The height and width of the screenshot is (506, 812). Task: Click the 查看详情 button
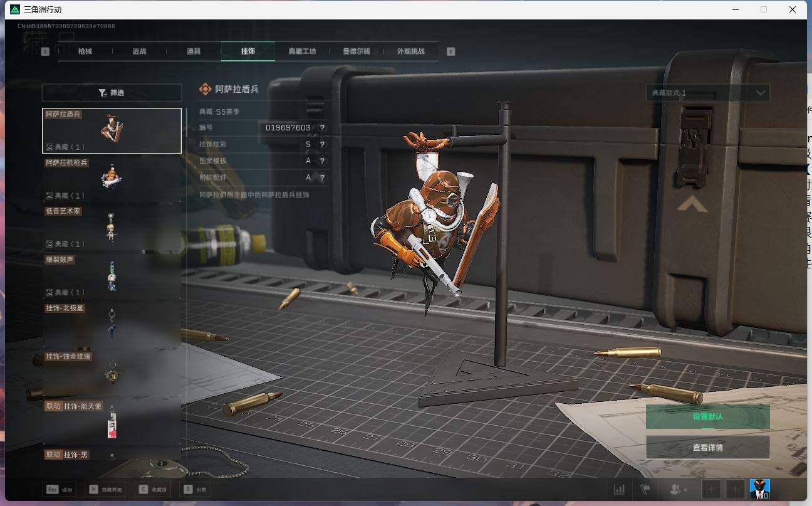click(x=707, y=448)
